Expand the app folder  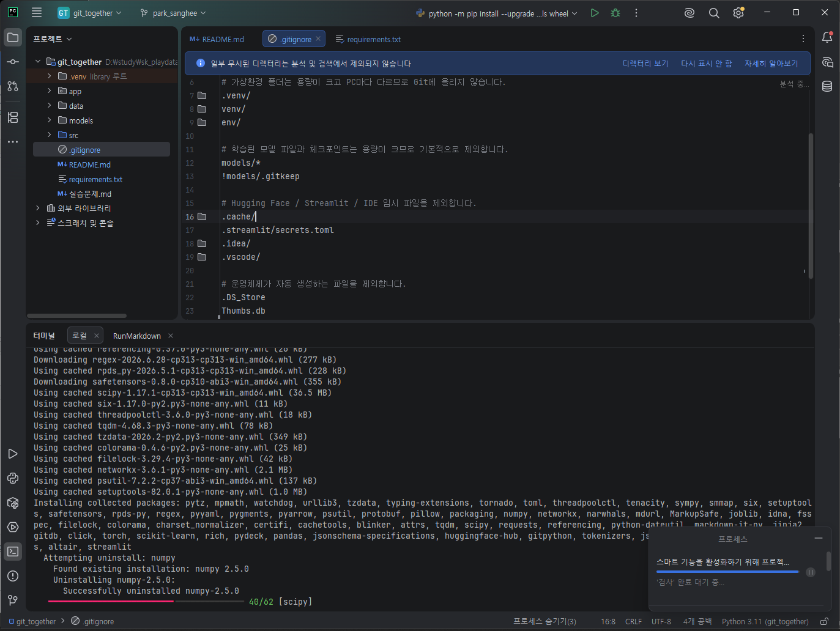(x=50, y=90)
